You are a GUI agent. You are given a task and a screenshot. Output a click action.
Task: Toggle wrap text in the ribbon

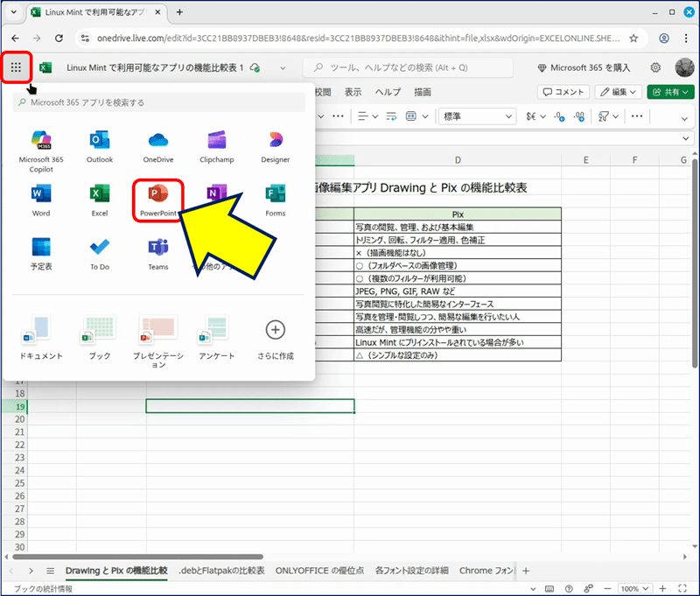[391, 116]
